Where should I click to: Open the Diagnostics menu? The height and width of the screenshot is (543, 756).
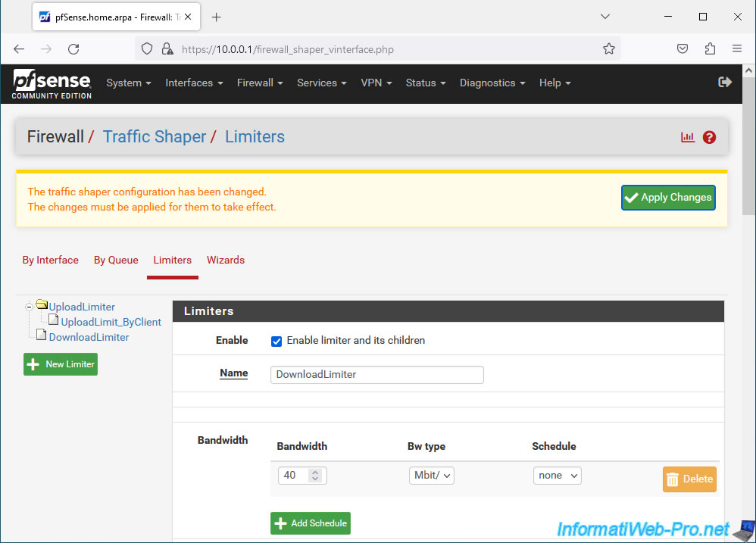(492, 83)
